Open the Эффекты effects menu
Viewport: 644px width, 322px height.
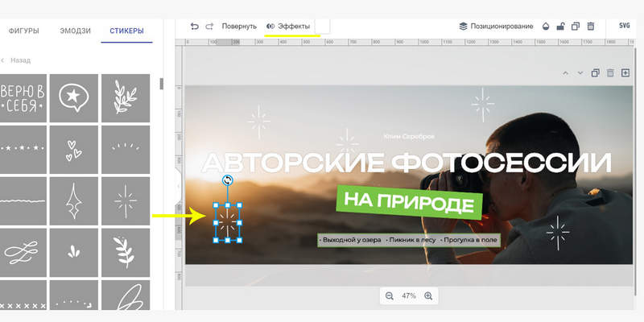point(288,27)
